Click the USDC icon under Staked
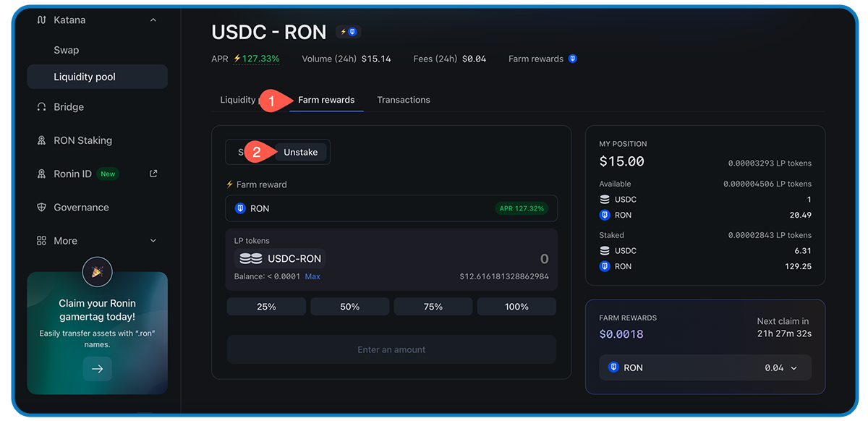The image size is (868, 421). click(x=605, y=250)
